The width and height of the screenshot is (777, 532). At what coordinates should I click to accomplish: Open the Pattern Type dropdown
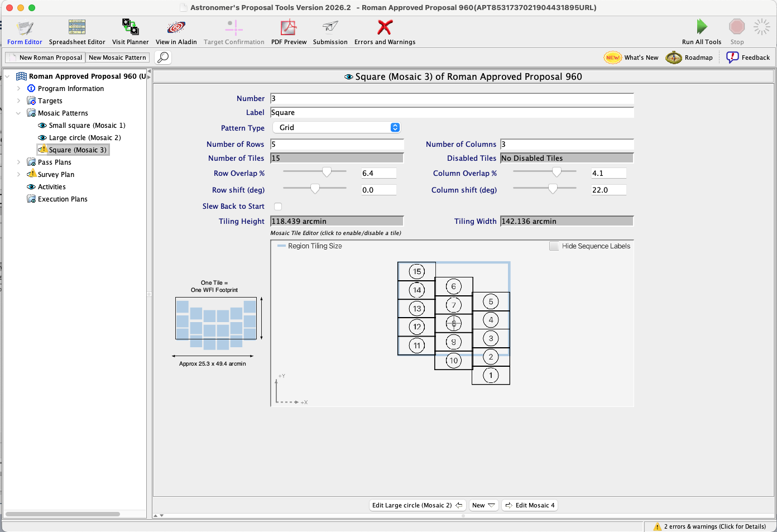[x=339, y=128]
